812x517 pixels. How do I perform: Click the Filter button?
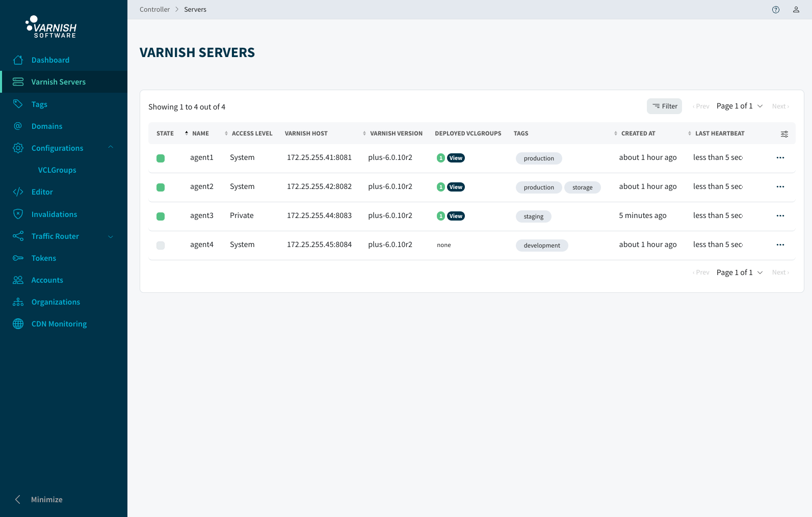[x=664, y=106]
